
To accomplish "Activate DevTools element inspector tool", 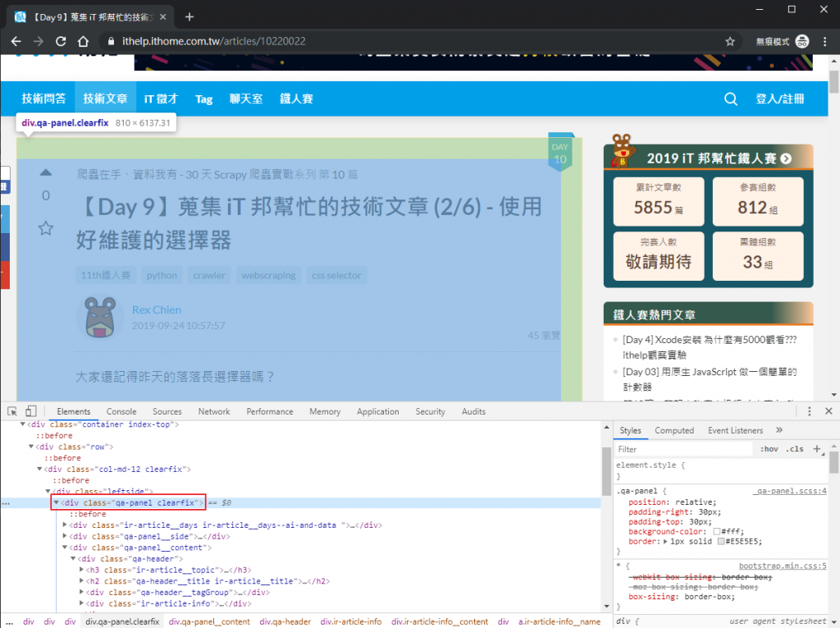I will point(12,411).
